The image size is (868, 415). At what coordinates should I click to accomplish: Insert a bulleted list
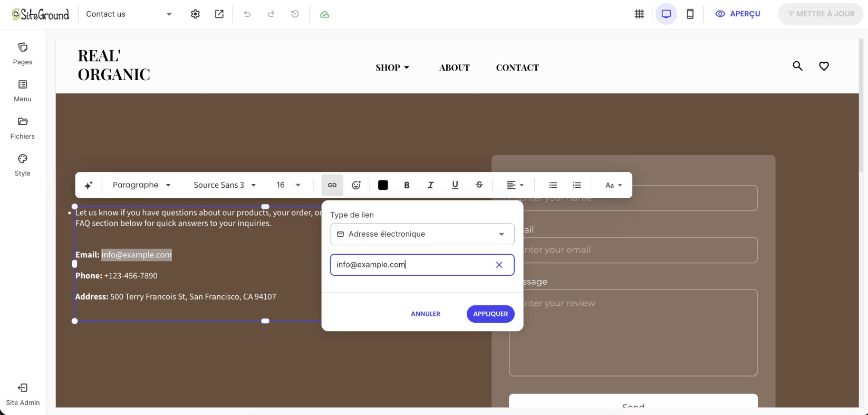pyautogui.click(x=553, y=185)
